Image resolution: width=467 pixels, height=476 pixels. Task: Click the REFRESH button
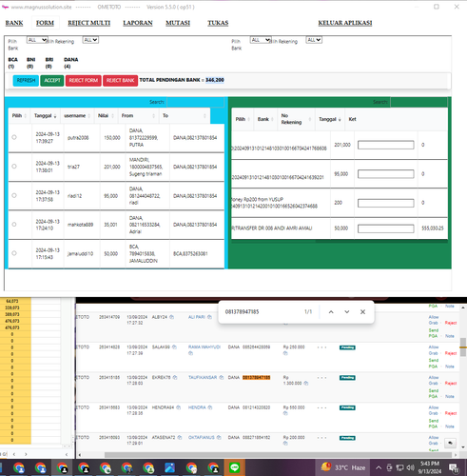click(x=26, y=81)
